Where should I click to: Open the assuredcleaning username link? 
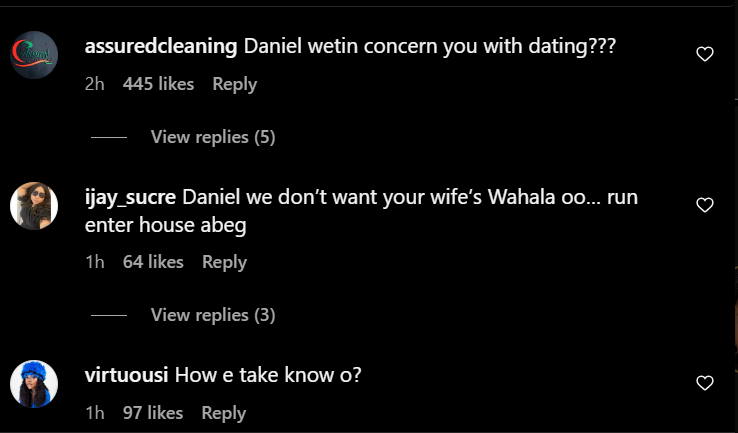(161, 47)
